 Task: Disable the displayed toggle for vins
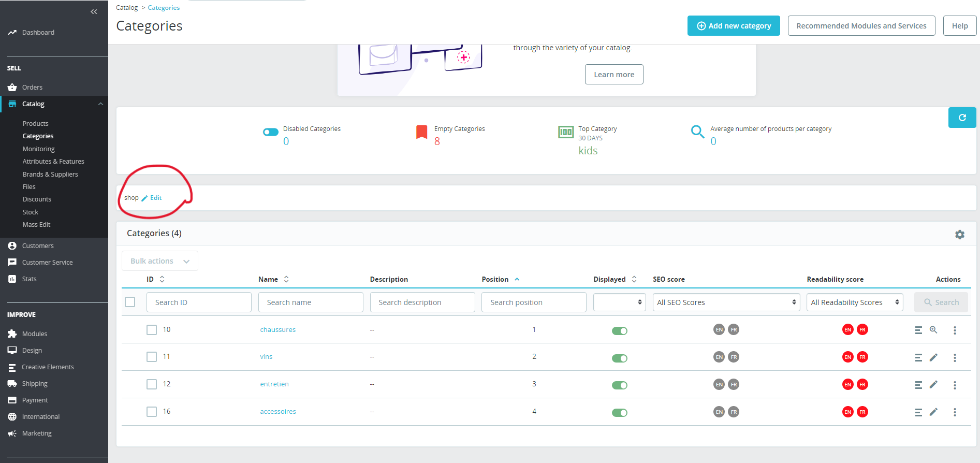[619, 358]
